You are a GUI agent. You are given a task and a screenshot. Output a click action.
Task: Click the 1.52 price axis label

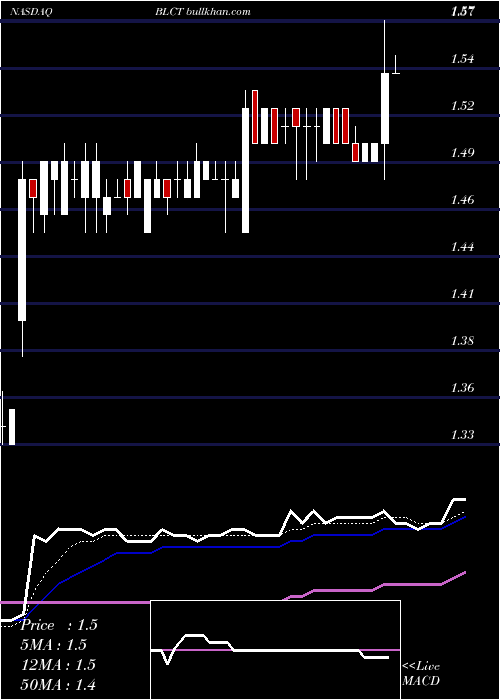464,106
